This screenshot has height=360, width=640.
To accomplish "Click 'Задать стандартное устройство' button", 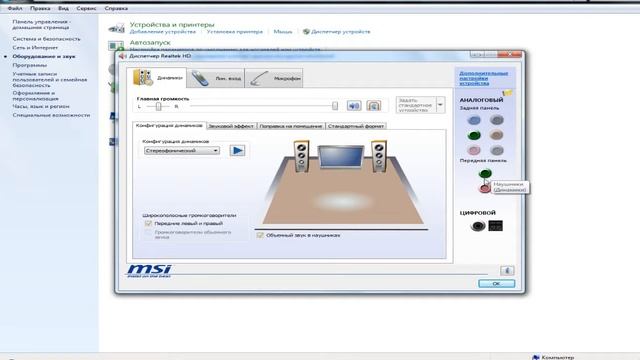I will [x=416, y=105].
